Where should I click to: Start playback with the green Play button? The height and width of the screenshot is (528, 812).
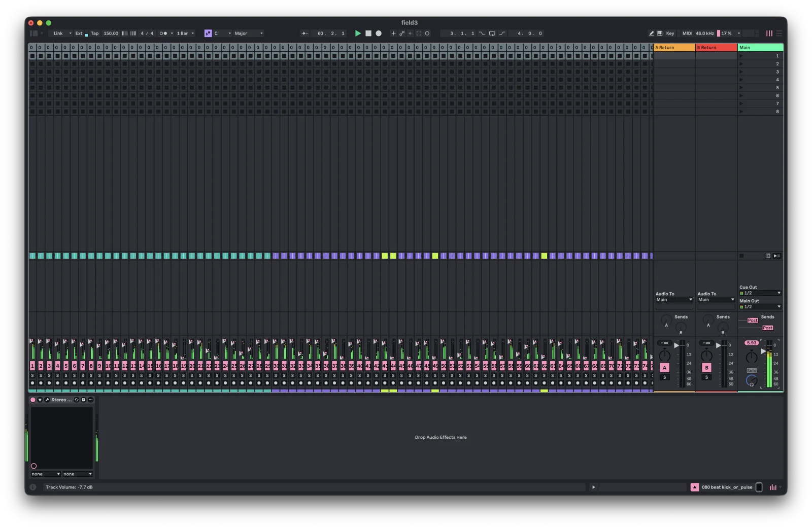tap(358, 33)
